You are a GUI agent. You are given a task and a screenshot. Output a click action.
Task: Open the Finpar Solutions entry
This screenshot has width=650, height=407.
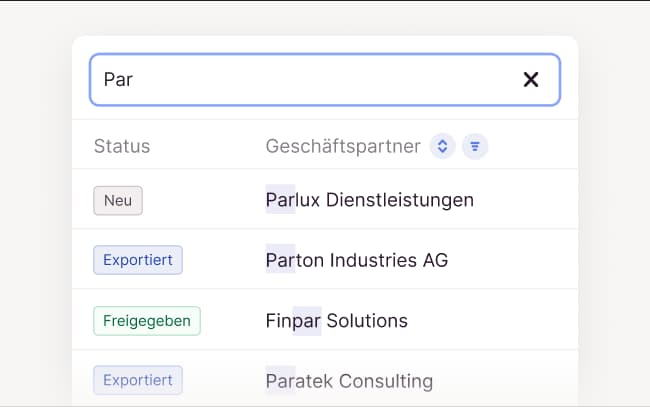pyautogui.click(x=336, y=321)
